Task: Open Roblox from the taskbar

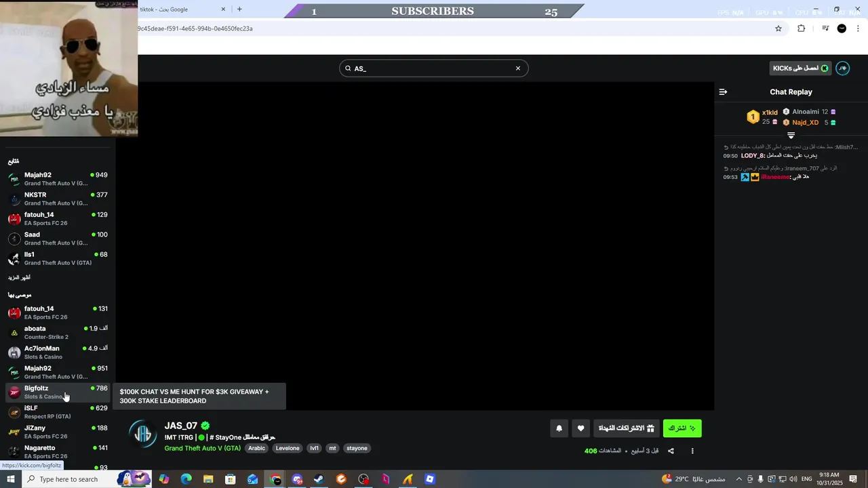Action: 430,479
